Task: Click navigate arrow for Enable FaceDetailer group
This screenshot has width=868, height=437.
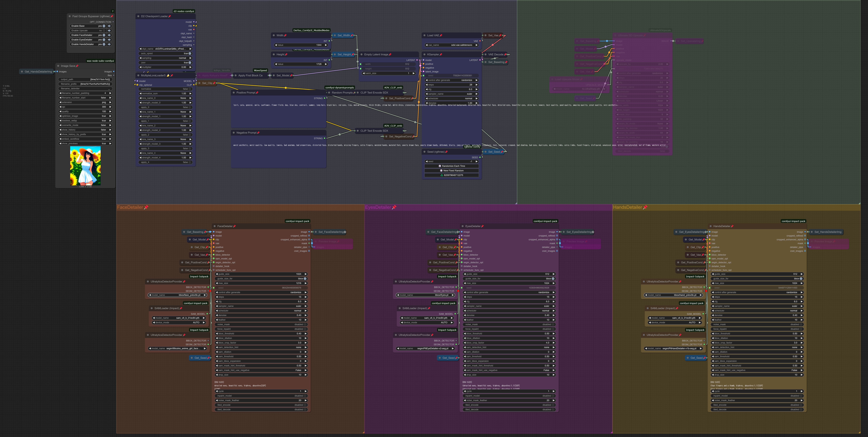Action: click(x=109, y=35)
